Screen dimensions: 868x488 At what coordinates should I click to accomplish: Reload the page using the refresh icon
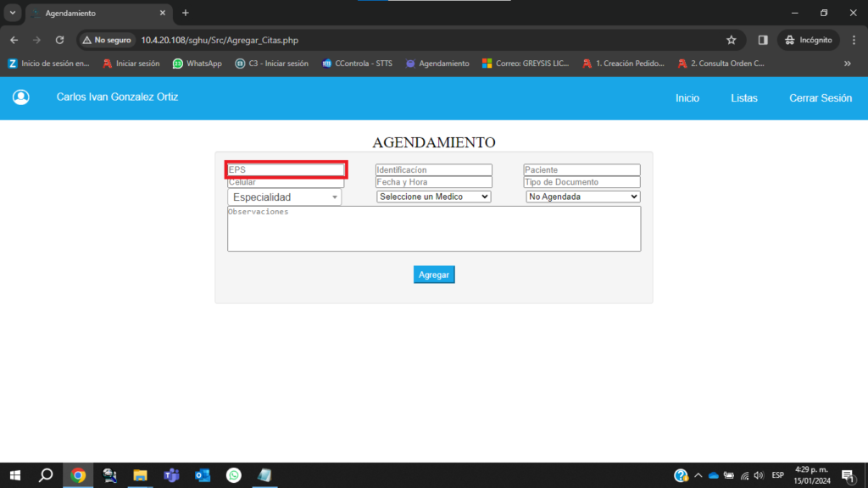pyautogui.click(x=59, y=40)
